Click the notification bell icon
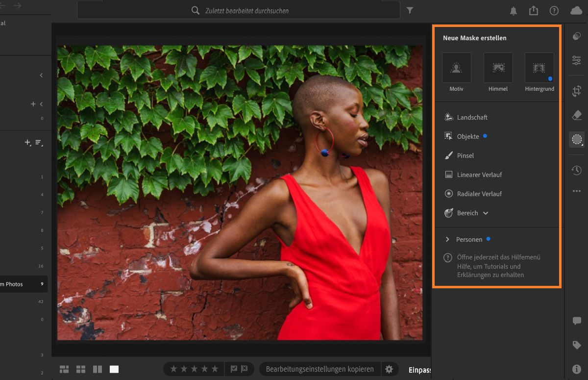This screenshot has height=380, width=588. click(514, 11)
